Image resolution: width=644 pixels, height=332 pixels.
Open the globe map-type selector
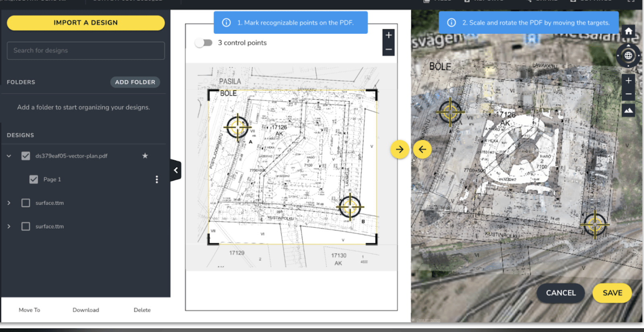628,56
